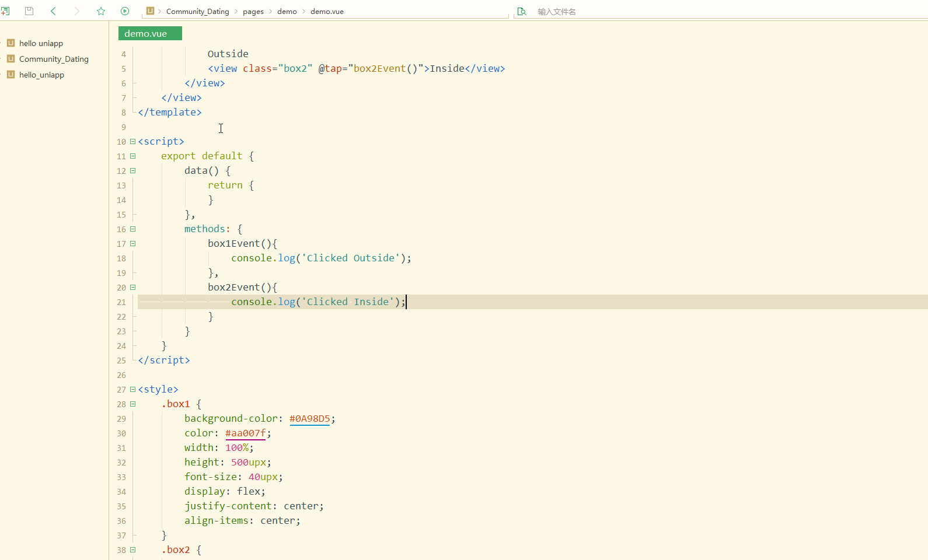928x560 pixels.
Task: Click the #aa007f color value
Action: coord(245,433)
